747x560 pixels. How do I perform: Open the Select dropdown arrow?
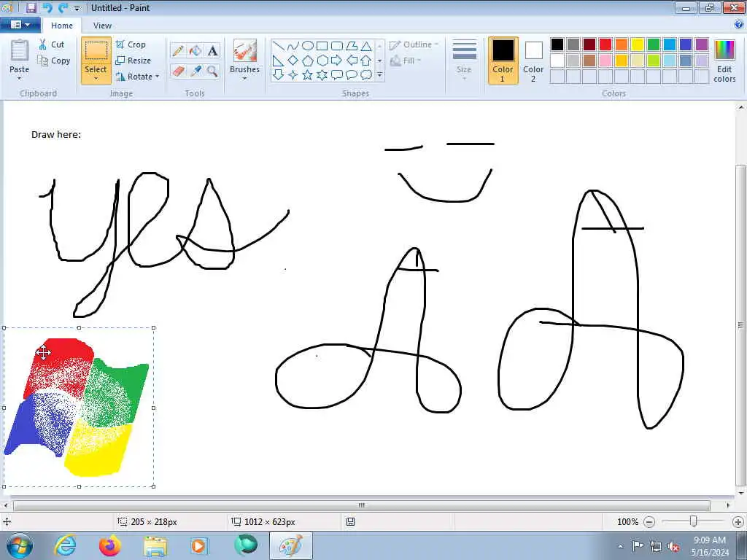96,79
